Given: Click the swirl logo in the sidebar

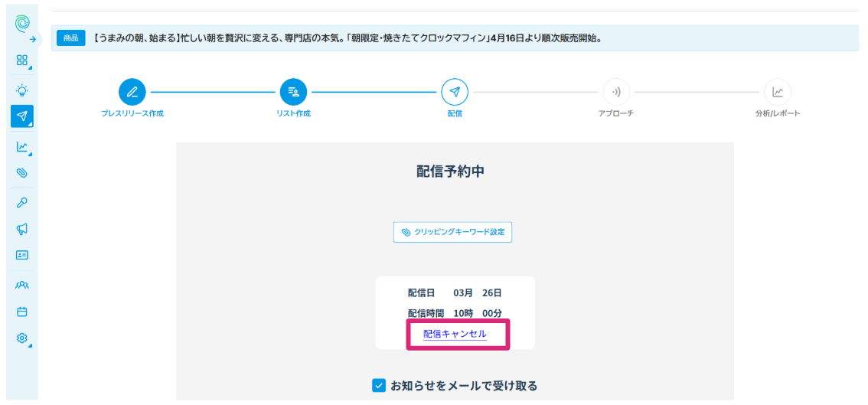Looking at the screenshot, I should tap(22, 23).
